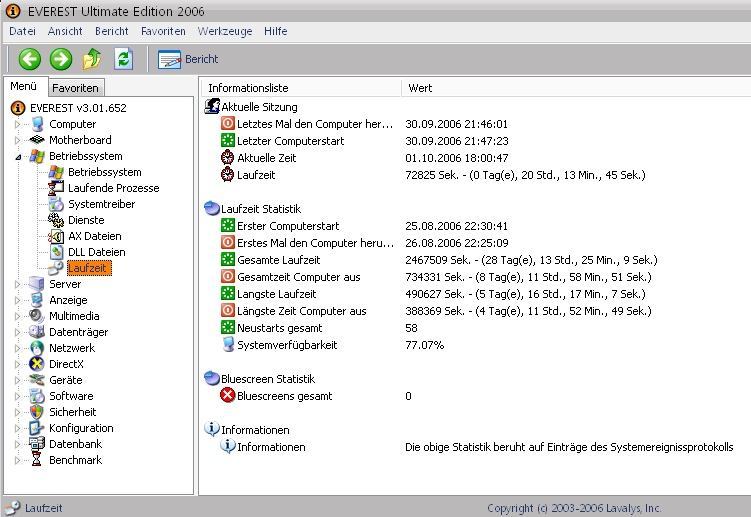The width and height of the screenshot is (751, 517).
Task: Click the Motherboard chip icon
Action: coord(37,140)
